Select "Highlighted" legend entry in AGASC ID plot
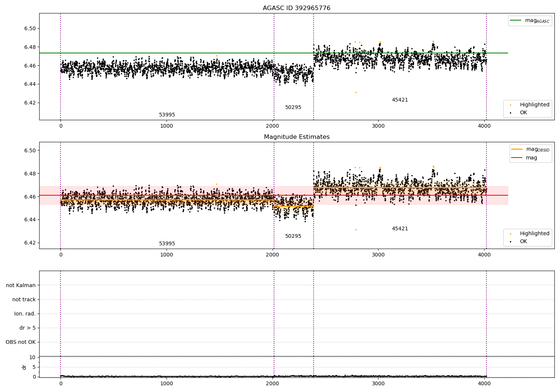560x392 pixels. [x=530, y=105]
